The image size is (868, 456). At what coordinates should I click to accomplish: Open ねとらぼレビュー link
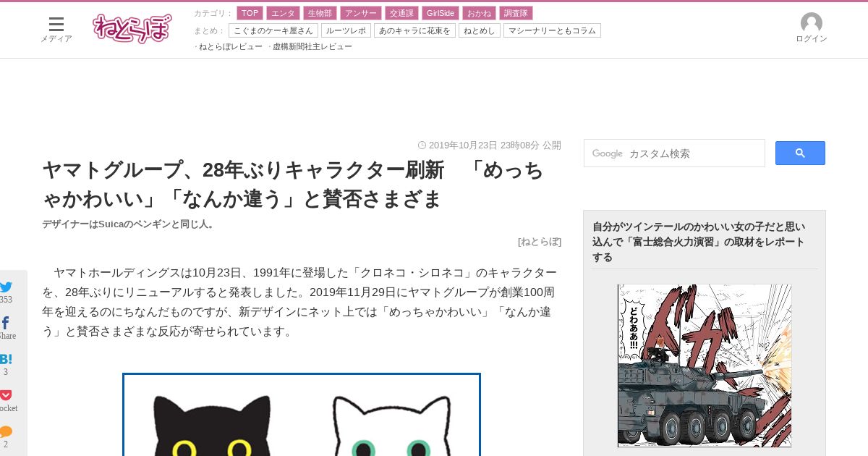(x=230, y=46)
